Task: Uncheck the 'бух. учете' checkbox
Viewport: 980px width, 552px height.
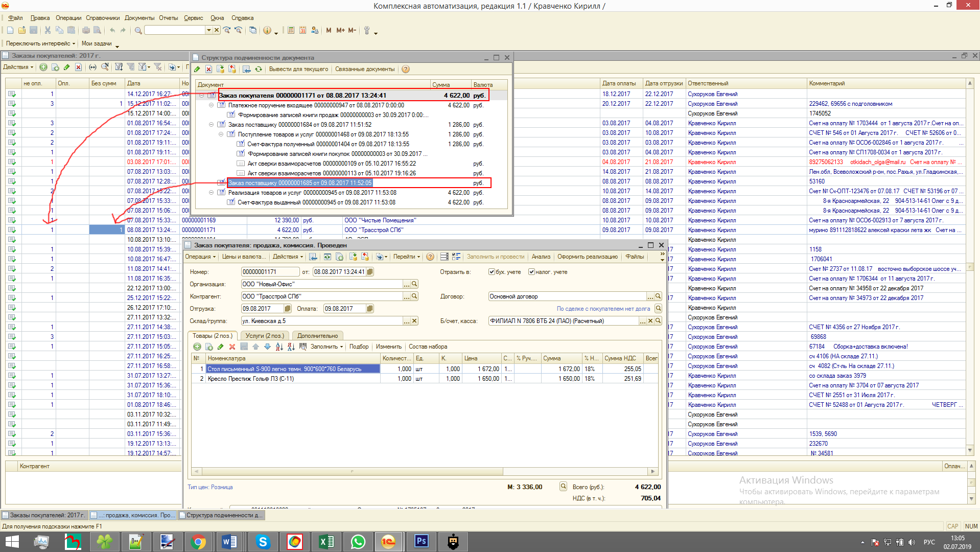Action: [x=492, y=272]
